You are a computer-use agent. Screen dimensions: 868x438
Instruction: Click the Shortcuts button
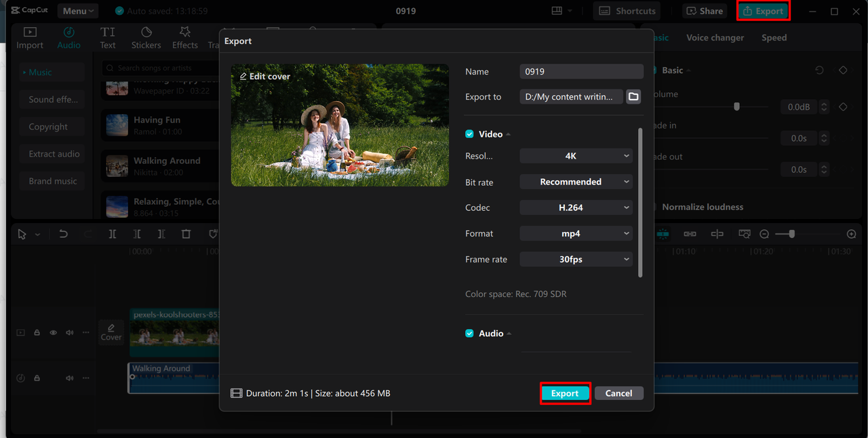[x=627, y=11]
